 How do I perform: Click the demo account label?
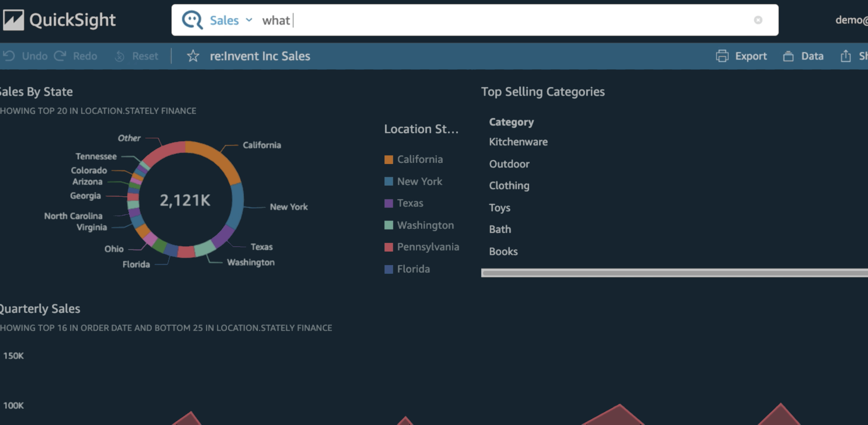(x=852, y=20)
